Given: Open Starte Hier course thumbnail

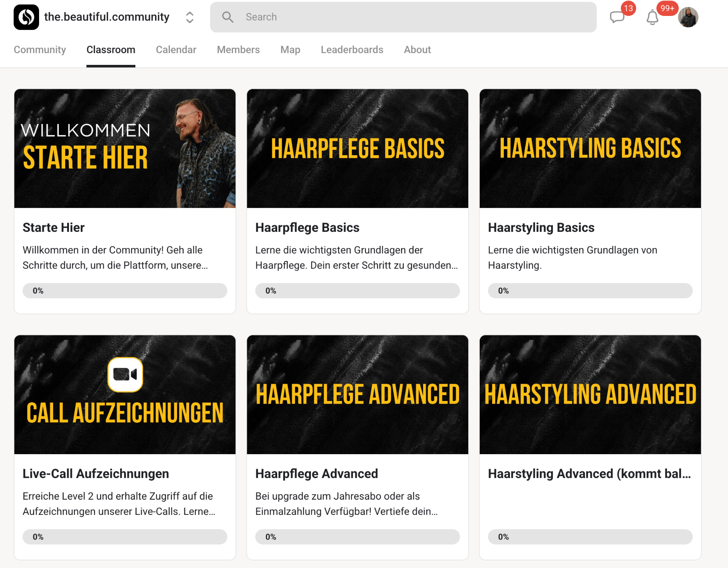Looking at the screenshot, I should (x=125, y=148).
